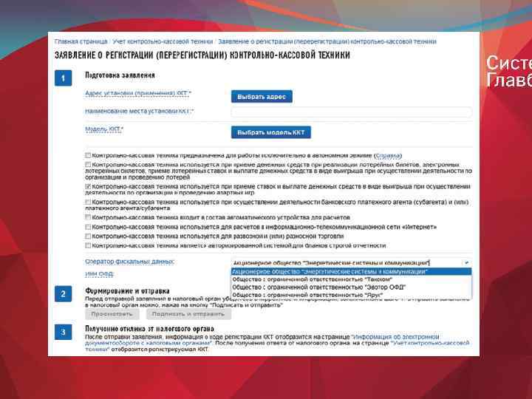The width and height of the screenshot is (532, 399).
Task: Focus the 'Наименование места установки ККТ' field
Action: click(x=351, y=112)
